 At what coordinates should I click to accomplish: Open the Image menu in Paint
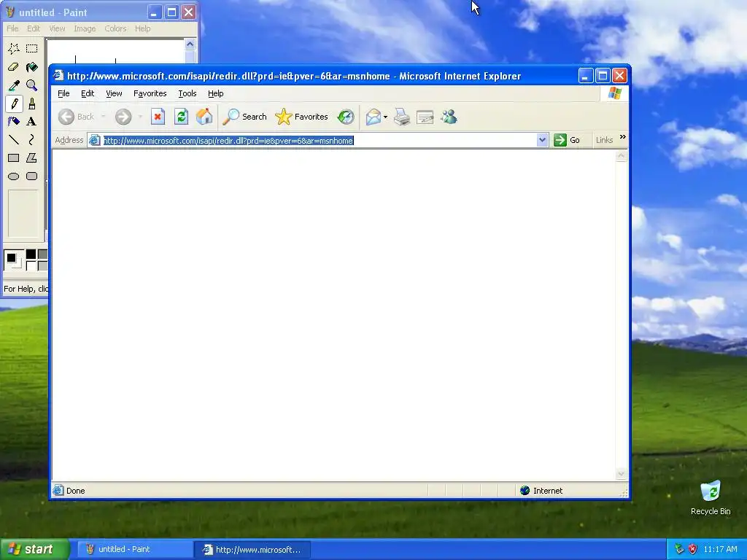tap(85, 28)
